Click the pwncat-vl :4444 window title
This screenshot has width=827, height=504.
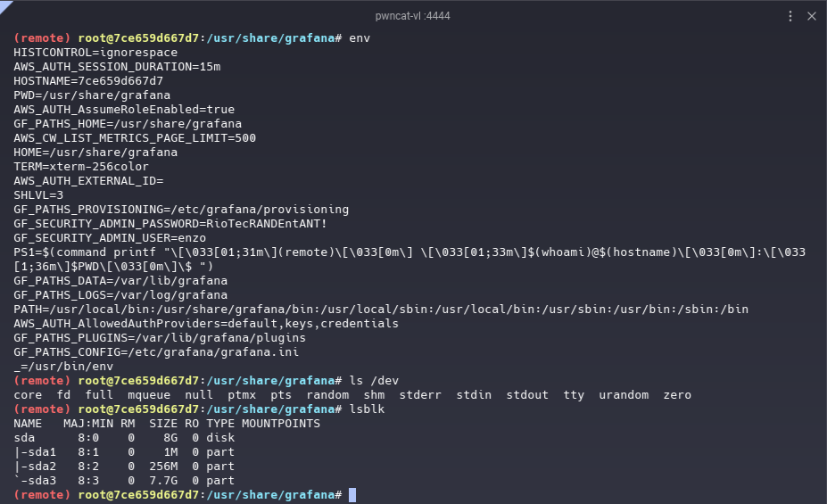tap(413, 16)
